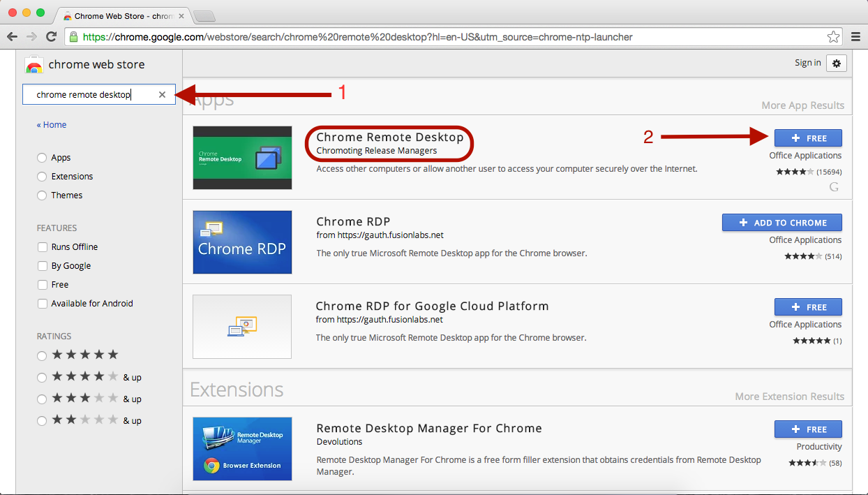Click the Sign in link
Viewport: 868px width, 495px height.
(807, 63)
